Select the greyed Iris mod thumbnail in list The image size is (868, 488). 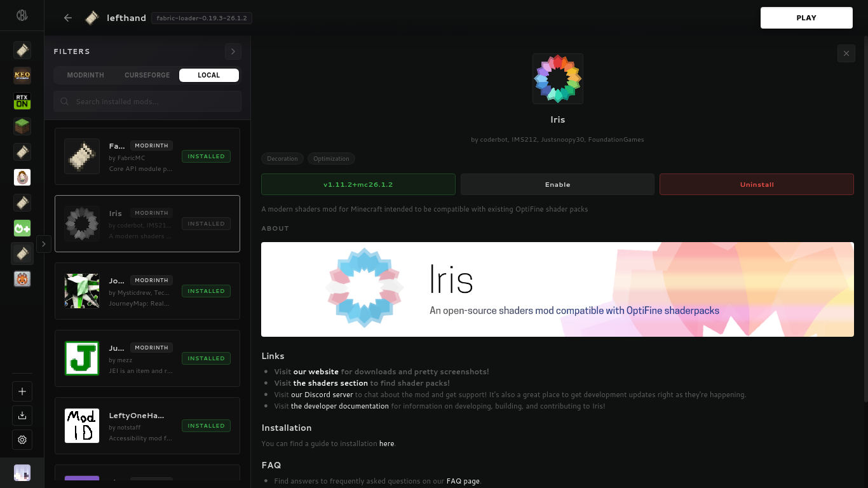82,224
